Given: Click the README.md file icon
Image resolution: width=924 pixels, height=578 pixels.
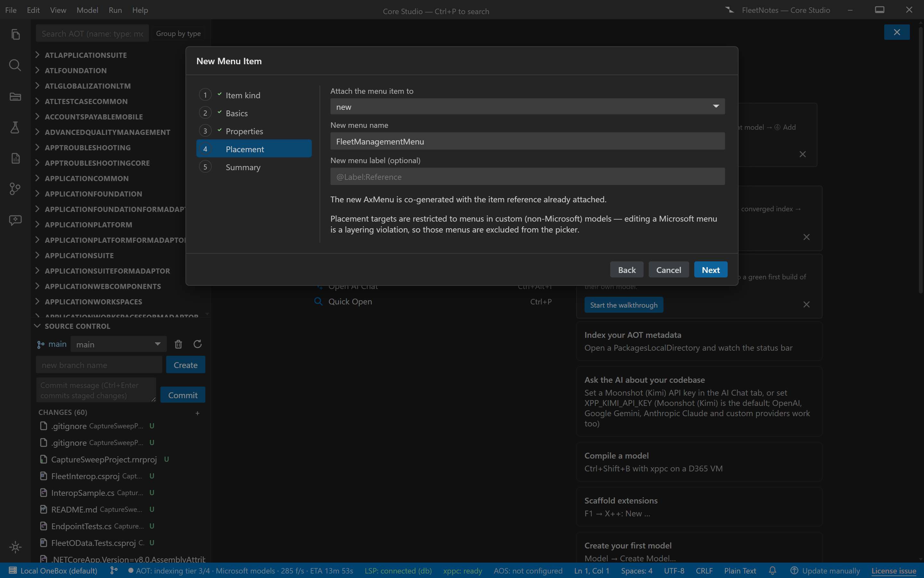Looking at the screenshot, I should [x=44, y=509].
